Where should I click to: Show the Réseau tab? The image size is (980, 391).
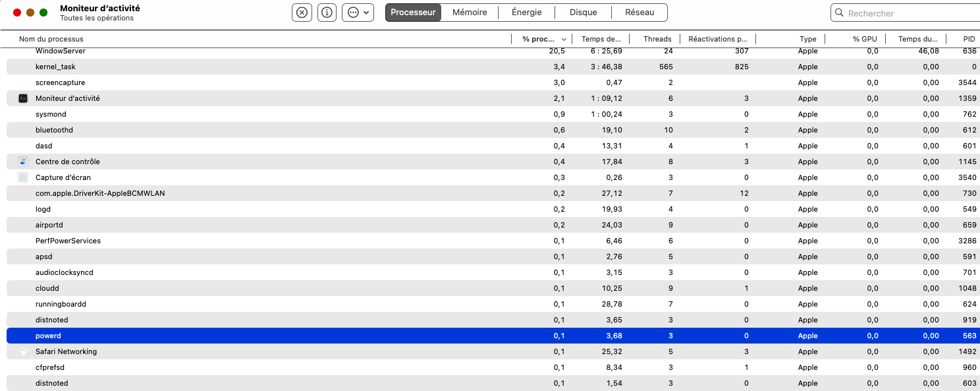coord(640,13)
